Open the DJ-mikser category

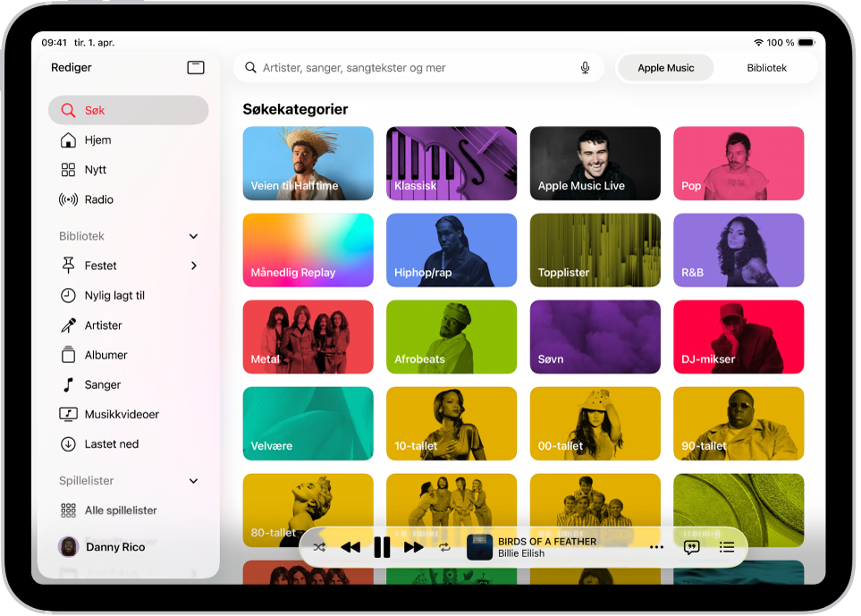tap(739, 337)
